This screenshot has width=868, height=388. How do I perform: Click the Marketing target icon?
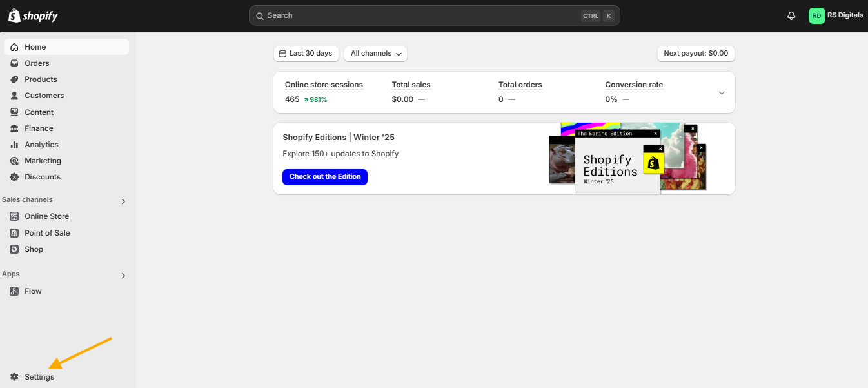(14, 161)
